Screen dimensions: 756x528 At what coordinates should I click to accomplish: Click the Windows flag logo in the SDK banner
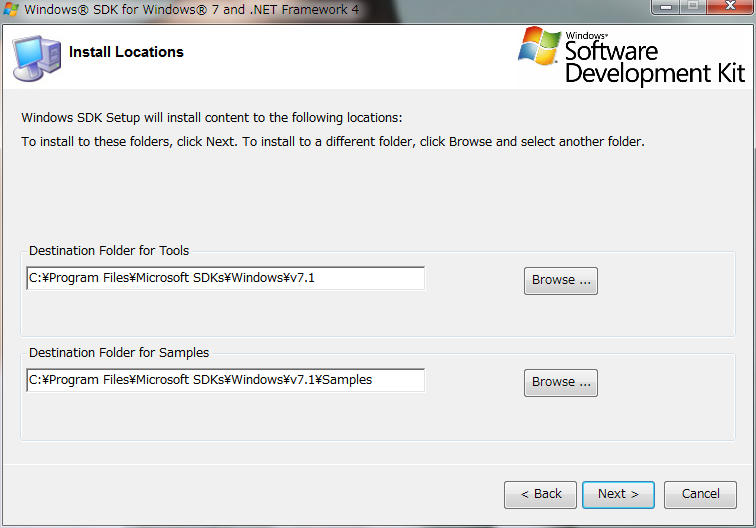pos(540,46)
